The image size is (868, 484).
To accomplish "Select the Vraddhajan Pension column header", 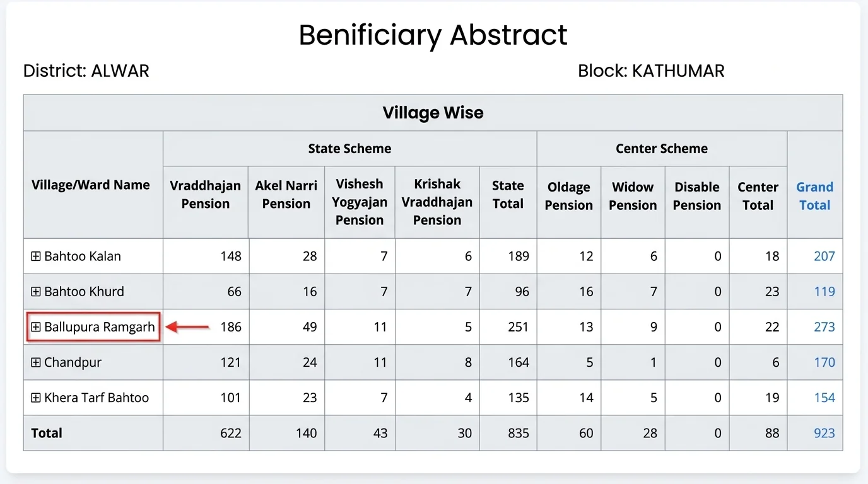I will 206,195.
